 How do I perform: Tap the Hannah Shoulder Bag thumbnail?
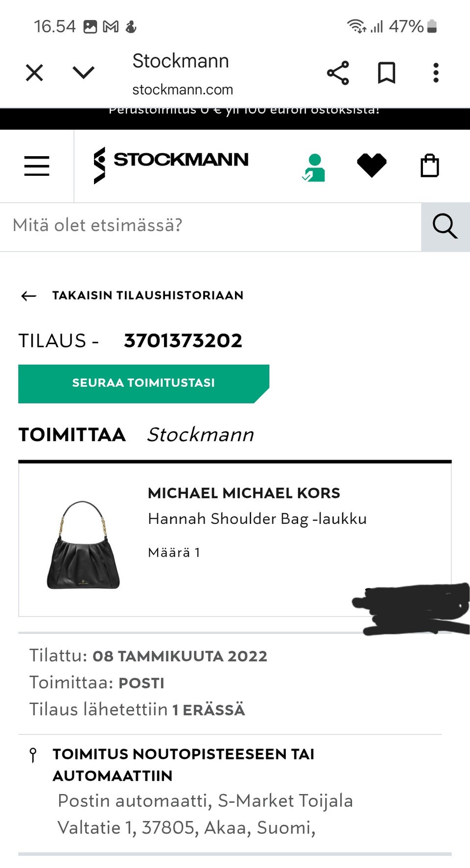coord(82,538)
